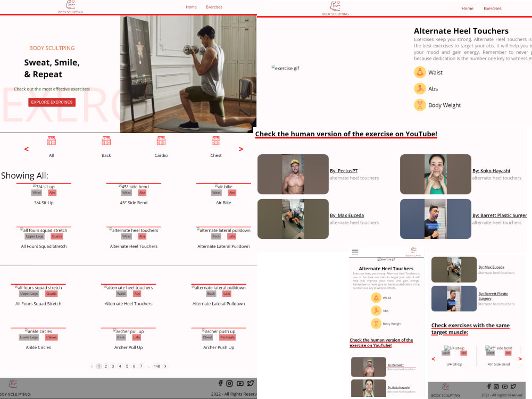Image resolution: width=532 pixels, height=399 pixels.
Task: Select the Back category icon
Action: [106, 140]
